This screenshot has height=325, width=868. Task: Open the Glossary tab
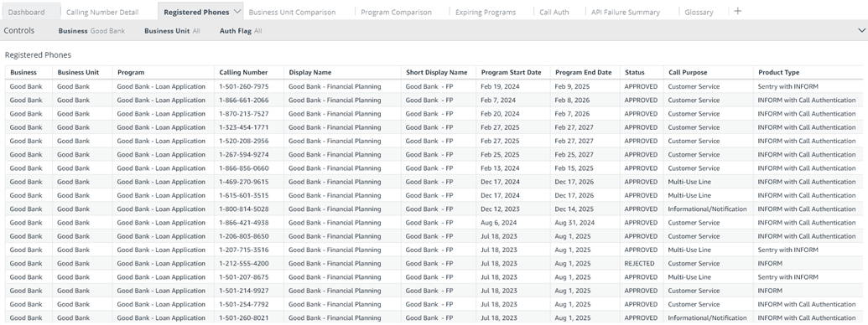pyautogui.click(x=699, y=12)
